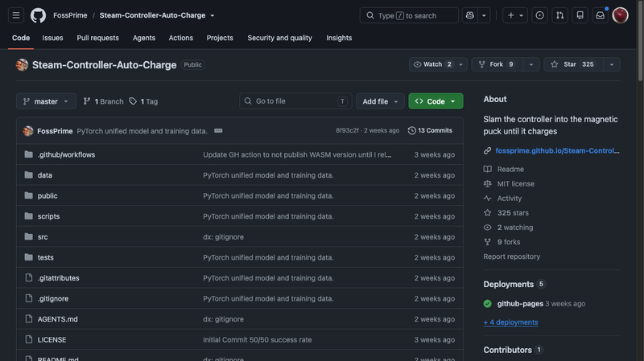Image resolution: width=644 pixels, height=361 pixels.
Task: Switch to Projects tab
Action: coord(220,38)
